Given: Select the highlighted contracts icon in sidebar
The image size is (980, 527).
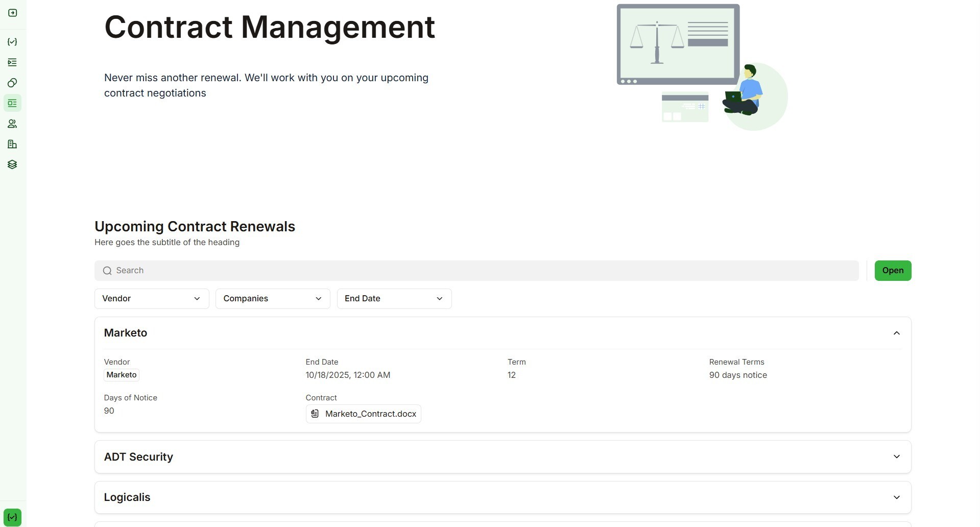Looking at the screenshot, I should (13, 103).
